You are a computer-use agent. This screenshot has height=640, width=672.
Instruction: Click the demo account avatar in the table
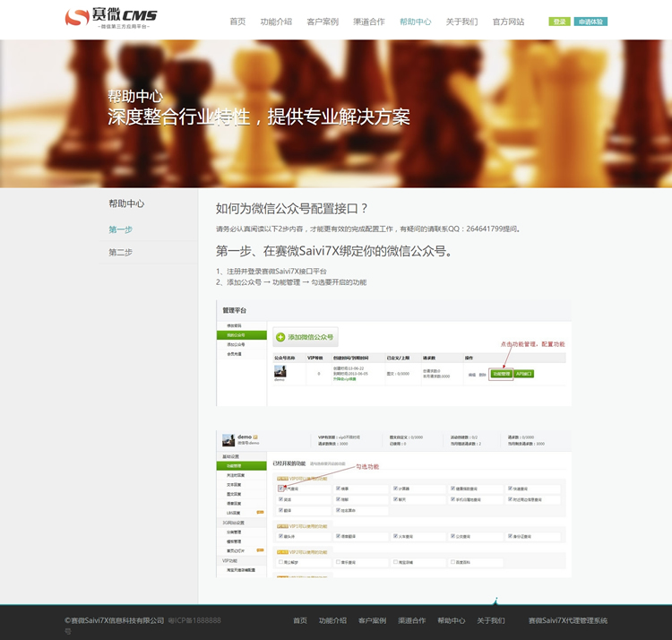pos(280,371)
